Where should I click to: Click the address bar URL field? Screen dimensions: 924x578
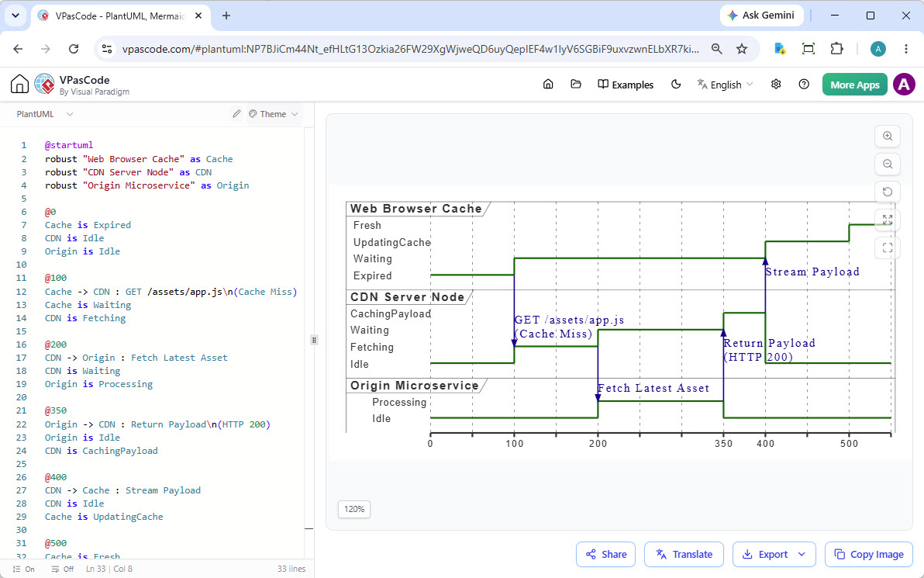(411, 49)
